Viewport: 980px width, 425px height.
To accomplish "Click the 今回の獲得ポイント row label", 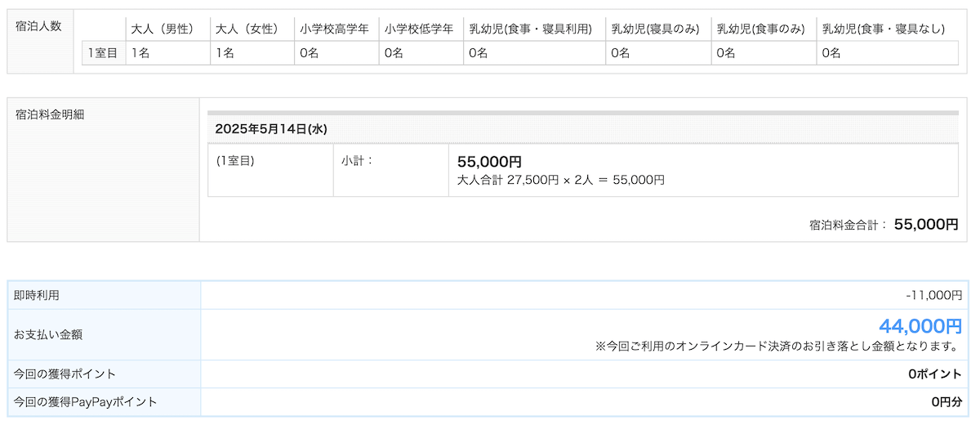I will coord(65,374).
